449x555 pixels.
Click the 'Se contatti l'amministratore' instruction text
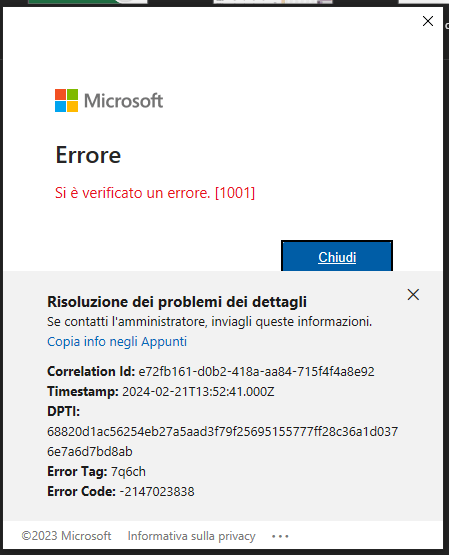pos(209,322)
